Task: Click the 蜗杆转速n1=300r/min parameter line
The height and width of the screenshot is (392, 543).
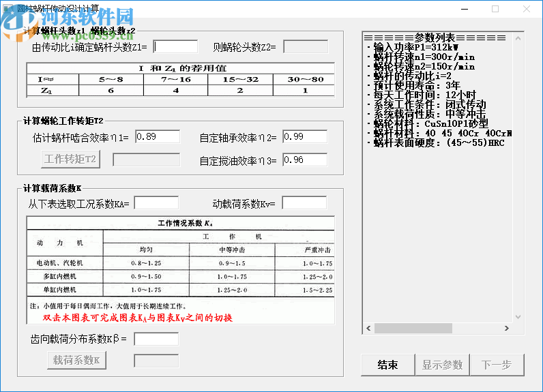Action: tap(421, 57)
